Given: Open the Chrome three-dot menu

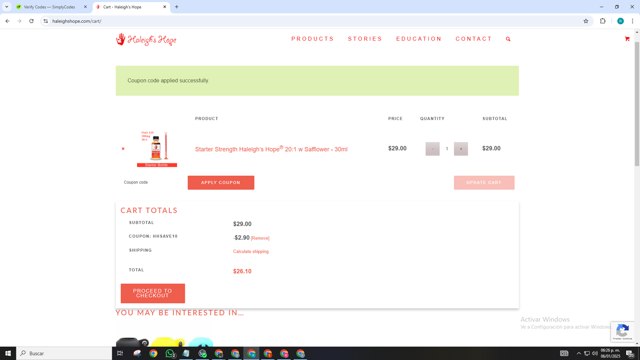Looking at the screenshot, I should [632, 21].
